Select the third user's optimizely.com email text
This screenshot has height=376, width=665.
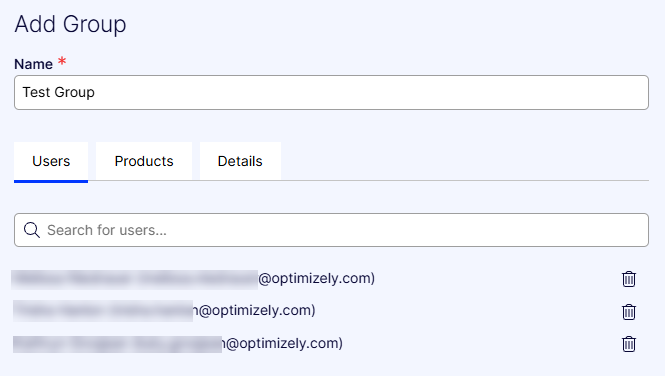tap(282, 343)
